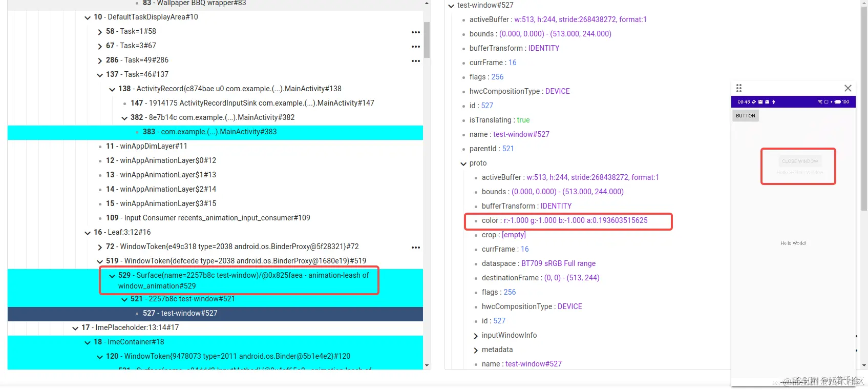This screenshot has width=868, height=390.
Task: Click the crop [empty] property
Action: coord(504,235)
